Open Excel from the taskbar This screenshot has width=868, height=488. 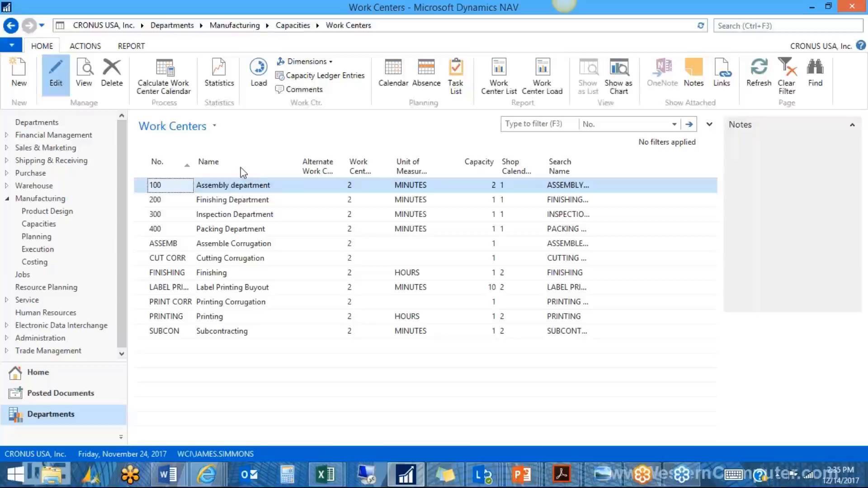pos(325,474)
